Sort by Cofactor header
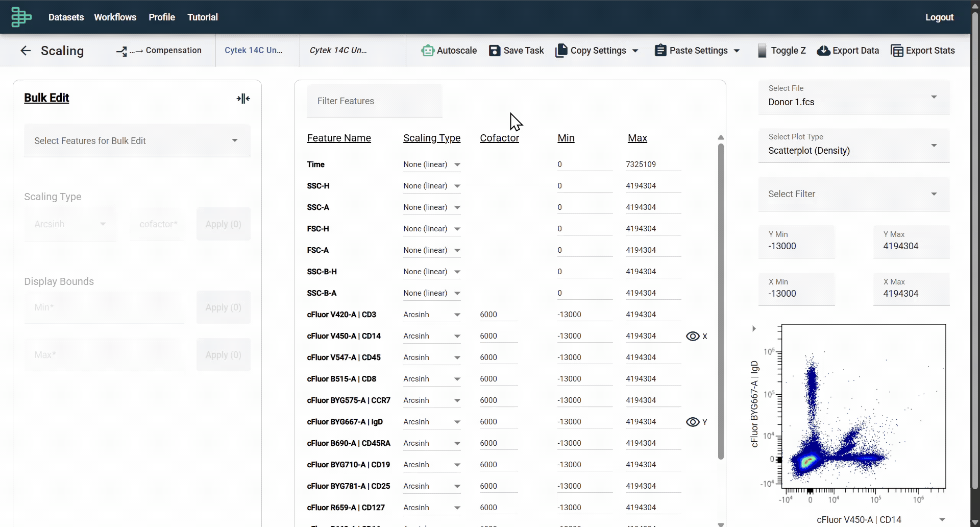Image resolution: width=980 pixels, height=527 pixels. click(x=499, y=138)
